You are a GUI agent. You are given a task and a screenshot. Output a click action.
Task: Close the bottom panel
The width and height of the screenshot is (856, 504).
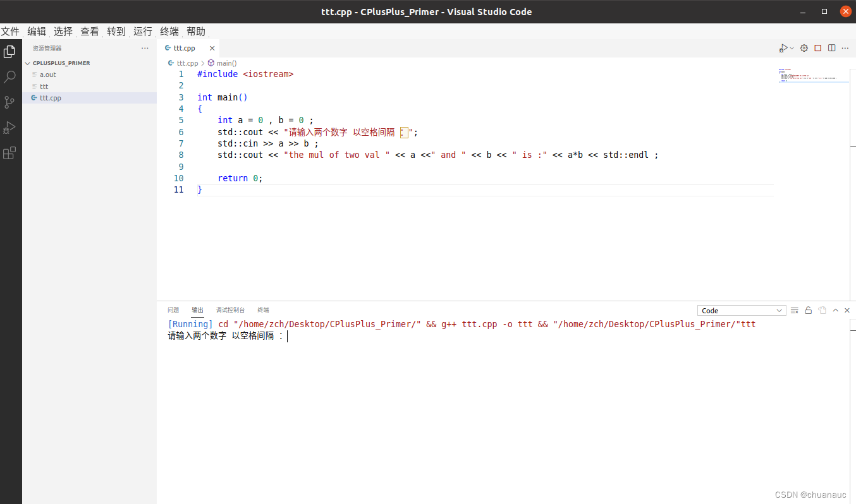tap(847, 310)
